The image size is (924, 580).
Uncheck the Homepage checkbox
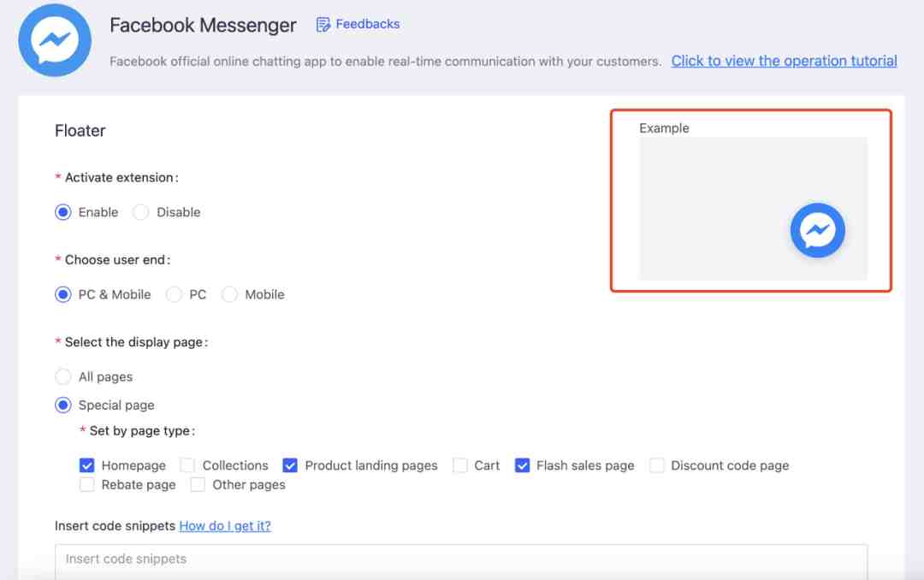click(86, 465)
